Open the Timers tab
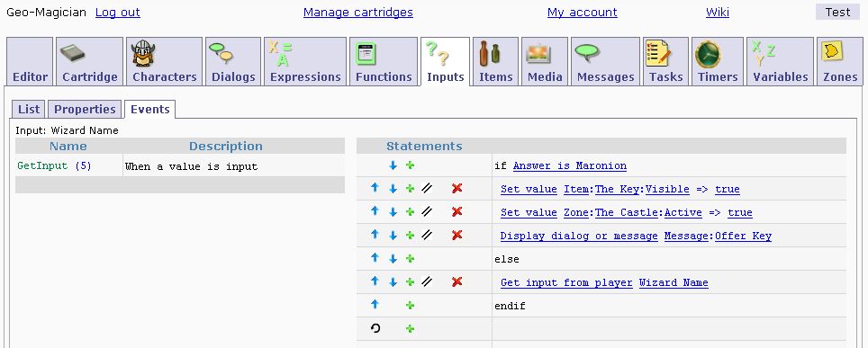The width and height of the screenshot is (868, 348). 718,61
